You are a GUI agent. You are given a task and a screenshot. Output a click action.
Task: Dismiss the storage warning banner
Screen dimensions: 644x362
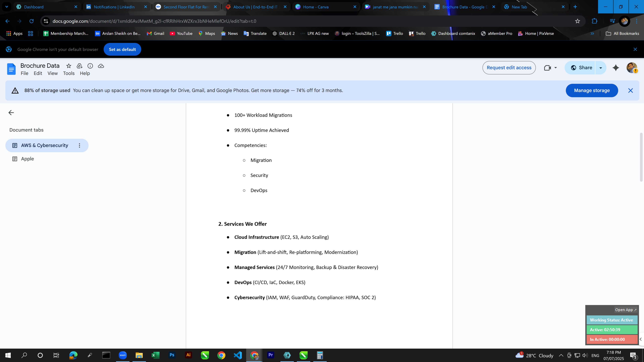coord(631,90)
